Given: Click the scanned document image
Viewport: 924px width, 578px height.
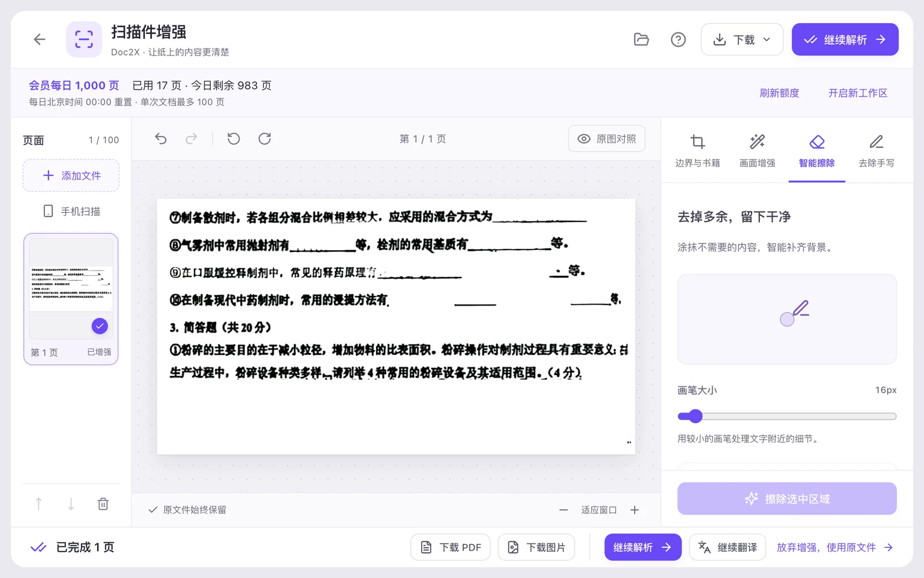Looking at the screenshot, I should [396, 327].
